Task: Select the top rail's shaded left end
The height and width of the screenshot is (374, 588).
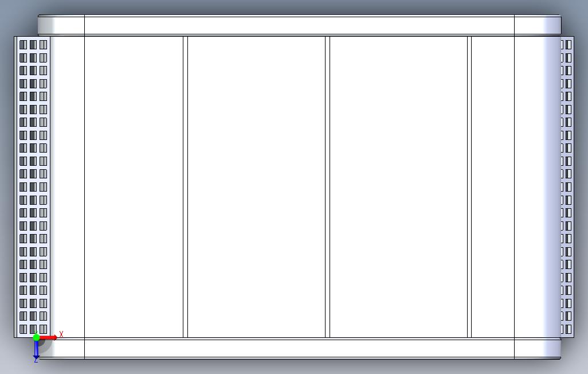Action: click(46, 26)
